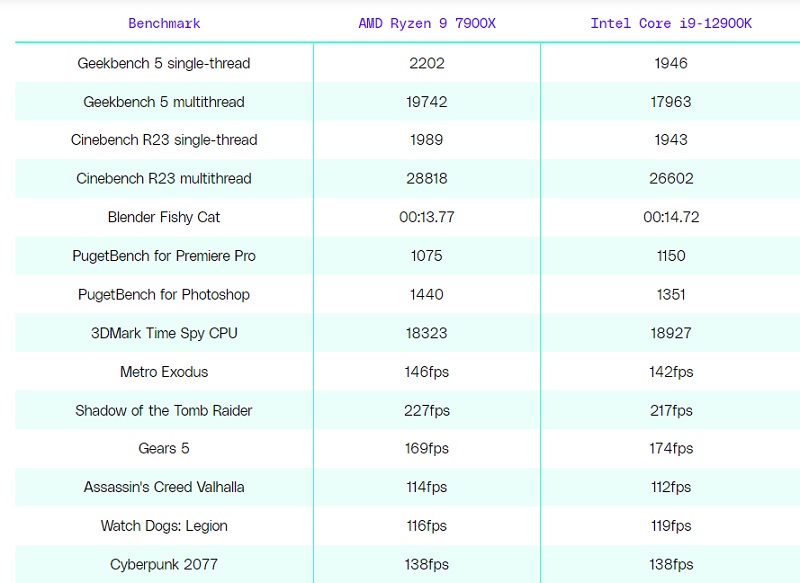Click the Geekbench 5 multithread label
The height and width of the screenshot is (583, 800).
(164, 102)
